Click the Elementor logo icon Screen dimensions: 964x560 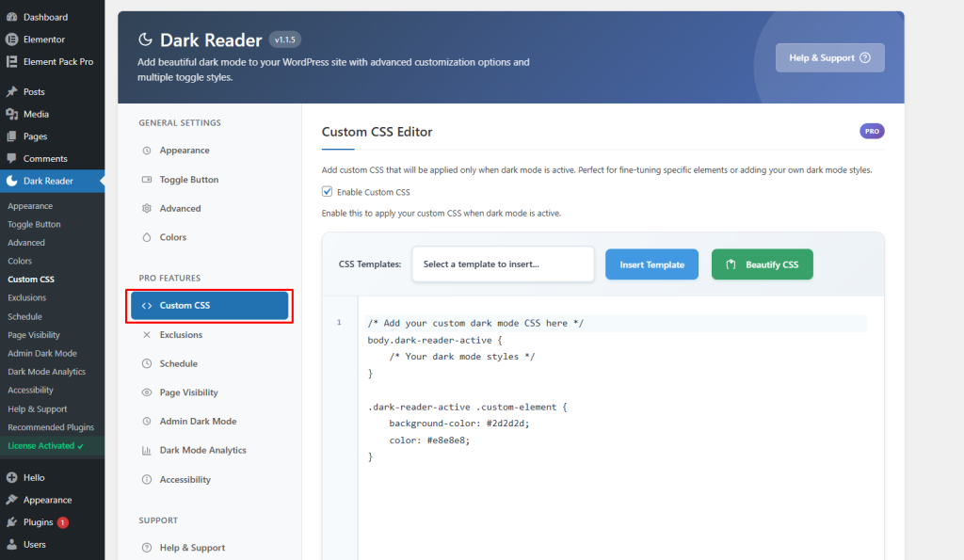11,40
